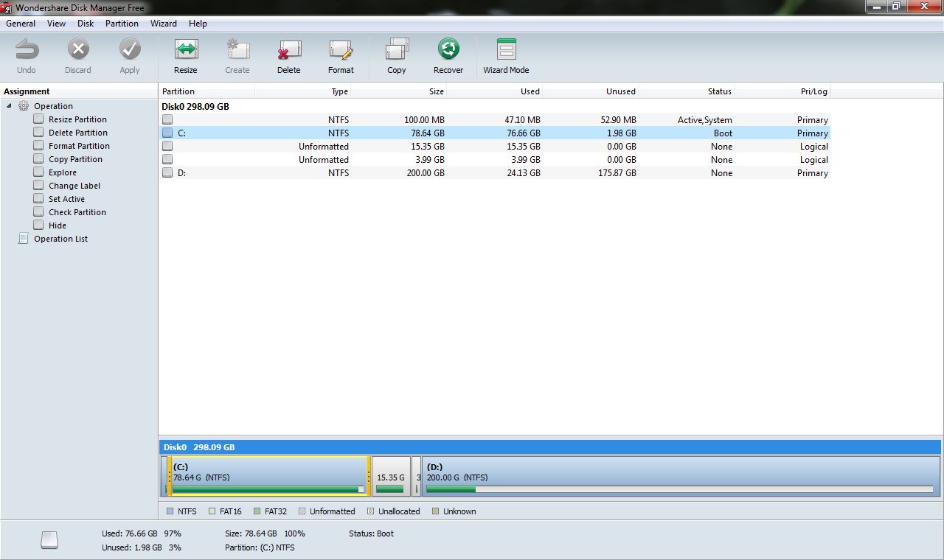Select the 15.35 GB Unformatted partition row
Viewport: 944px width, 560px height.
pos(495,146)
